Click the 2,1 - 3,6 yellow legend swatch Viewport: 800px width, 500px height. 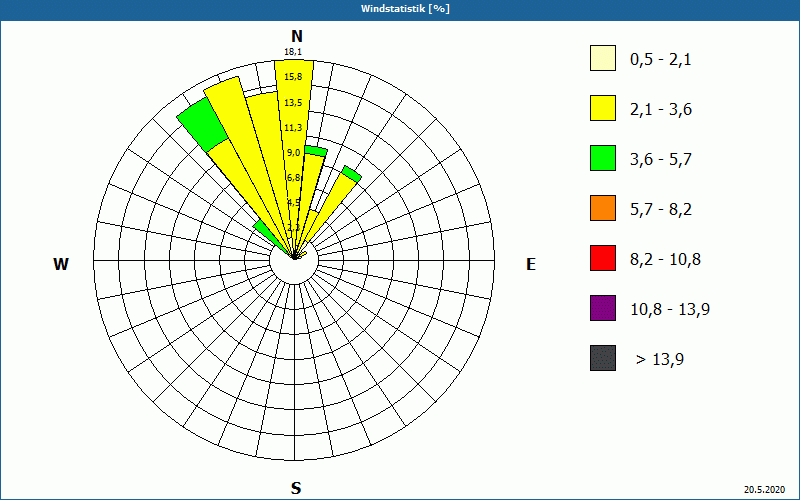pos(603,108)
